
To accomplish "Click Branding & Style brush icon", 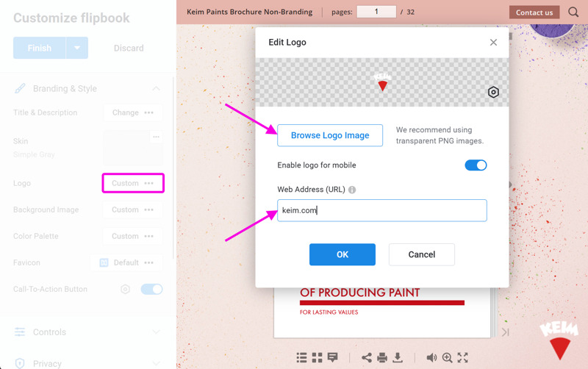I will 20,88.
